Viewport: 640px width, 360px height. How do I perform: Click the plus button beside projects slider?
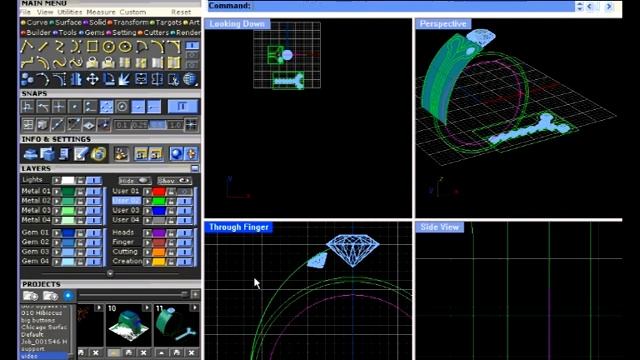pyautogui.click(x=195, y=295)
